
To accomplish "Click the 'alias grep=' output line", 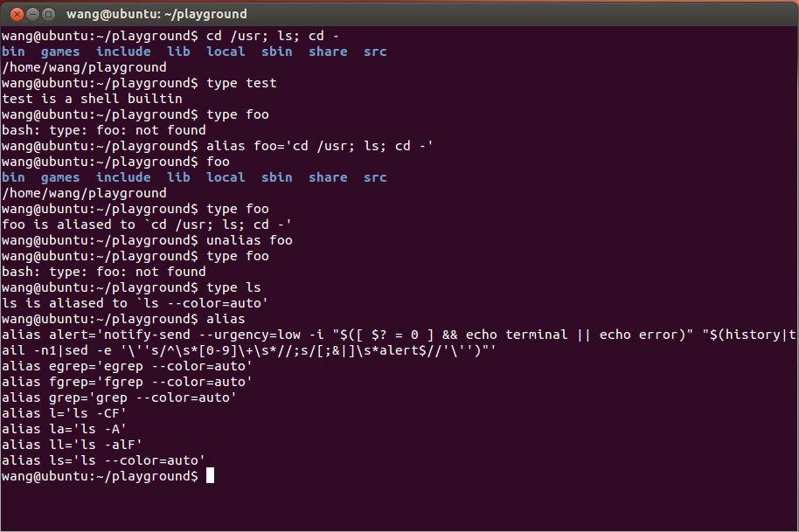I will click(x=119, y=397).
